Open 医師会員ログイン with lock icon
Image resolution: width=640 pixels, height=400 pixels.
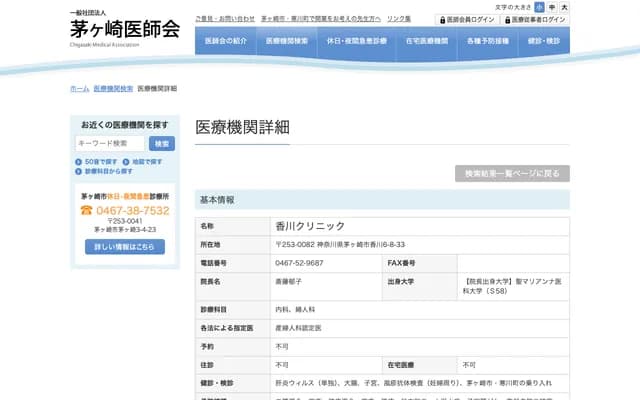pos(465,19)
